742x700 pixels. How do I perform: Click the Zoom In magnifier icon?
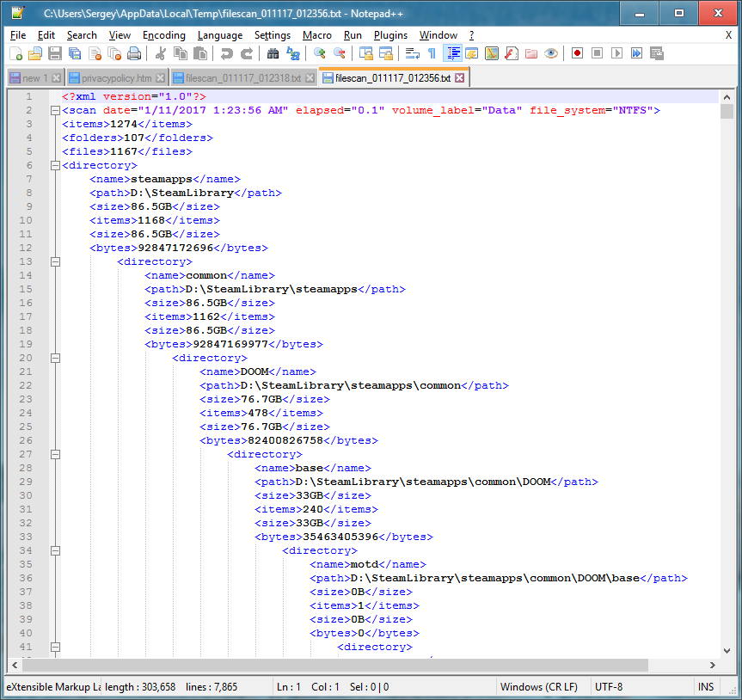319,53
